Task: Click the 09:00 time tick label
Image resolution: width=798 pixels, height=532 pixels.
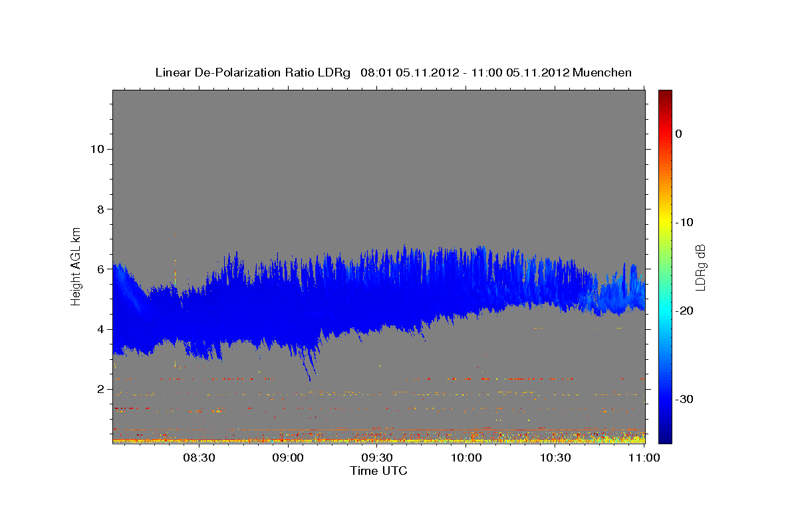Action: coord(288,458)
